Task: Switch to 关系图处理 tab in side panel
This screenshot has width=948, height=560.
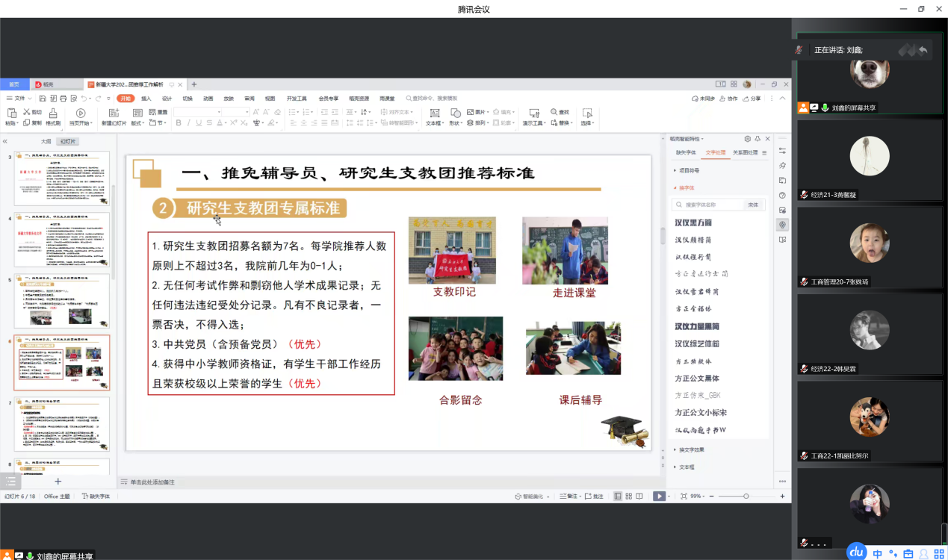Action: point(744,152)
